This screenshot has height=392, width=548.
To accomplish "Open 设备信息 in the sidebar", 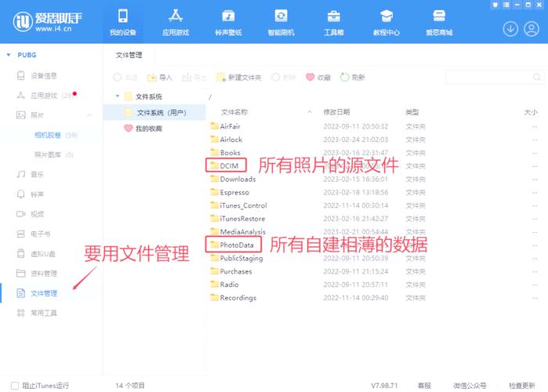I will pyautogui.click(x=37, y=75).
